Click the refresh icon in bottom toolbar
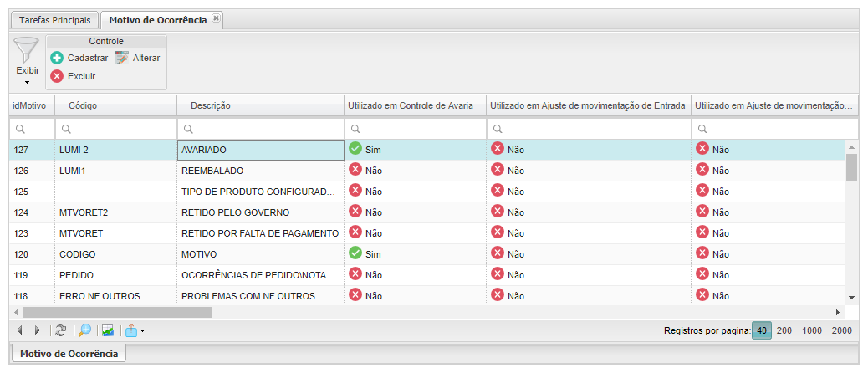The height and width of the screenshot is (373, 868). 60,330
